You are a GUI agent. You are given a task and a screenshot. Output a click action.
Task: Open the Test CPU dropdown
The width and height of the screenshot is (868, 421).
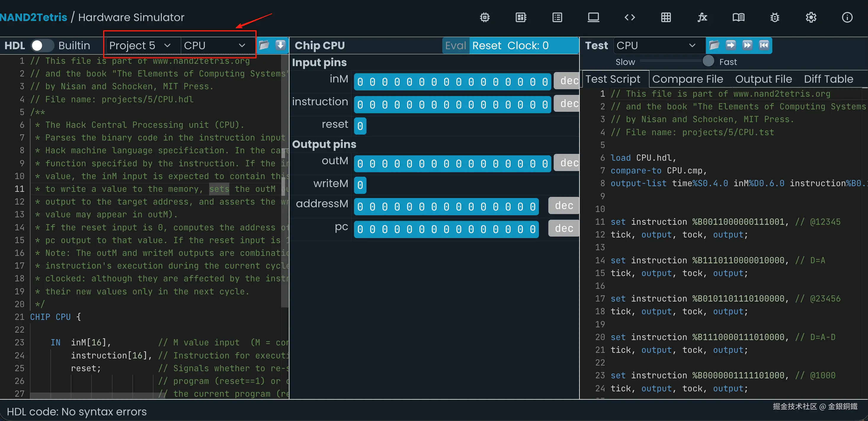click(x=656, y=46)
